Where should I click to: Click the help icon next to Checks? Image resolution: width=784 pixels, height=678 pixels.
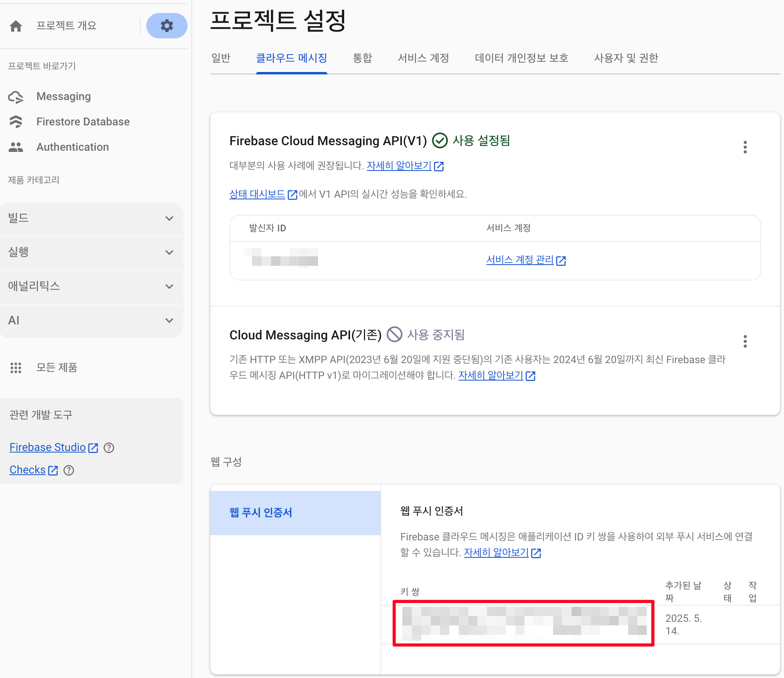tap(69, 470)
